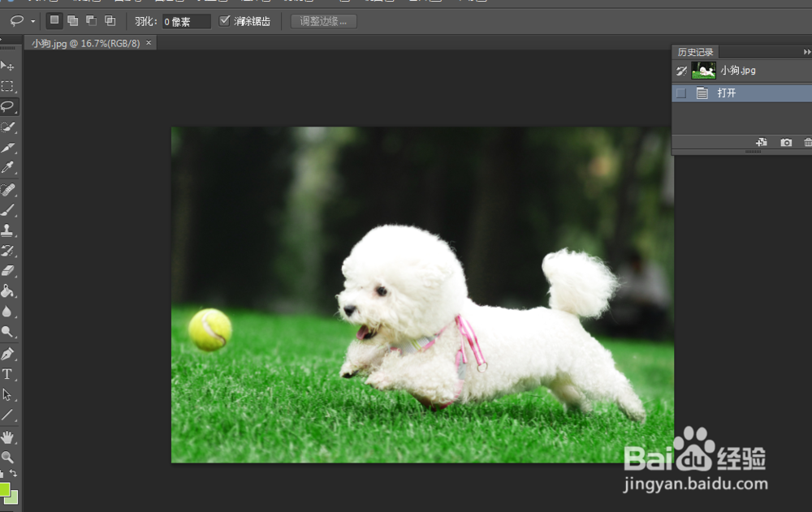
Task: Select the Eyedropper tool
Action: [8, 168]
